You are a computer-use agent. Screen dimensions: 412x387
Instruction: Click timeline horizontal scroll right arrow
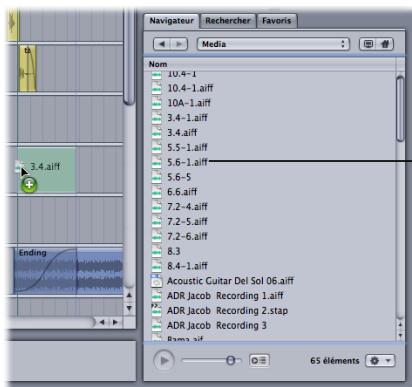(115, 322)
